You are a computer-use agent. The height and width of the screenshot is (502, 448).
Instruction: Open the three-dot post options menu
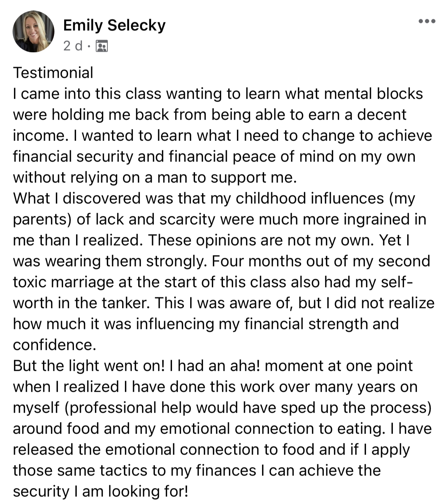[x=427, y=21]
